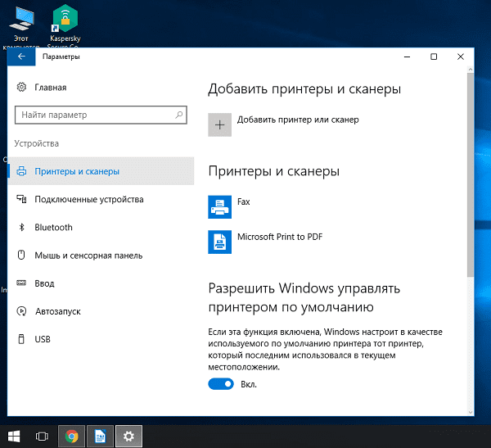Select Принтеры и сканеры in sidebar

pyautogui.click(x=77, y=171)
